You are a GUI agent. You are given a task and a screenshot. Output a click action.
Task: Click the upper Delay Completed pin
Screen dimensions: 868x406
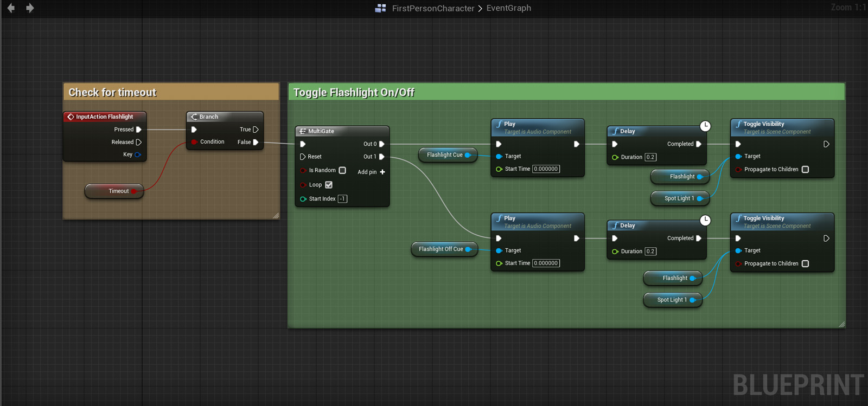pos(698,144)
